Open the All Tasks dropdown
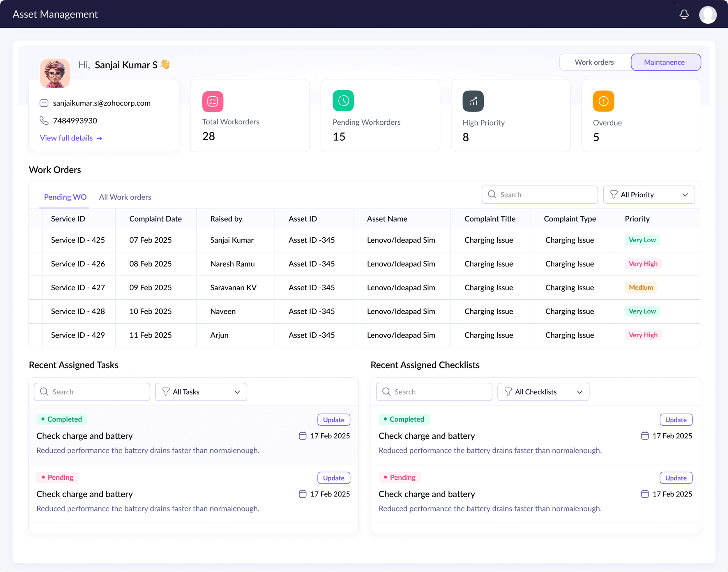 click(201, 392)
